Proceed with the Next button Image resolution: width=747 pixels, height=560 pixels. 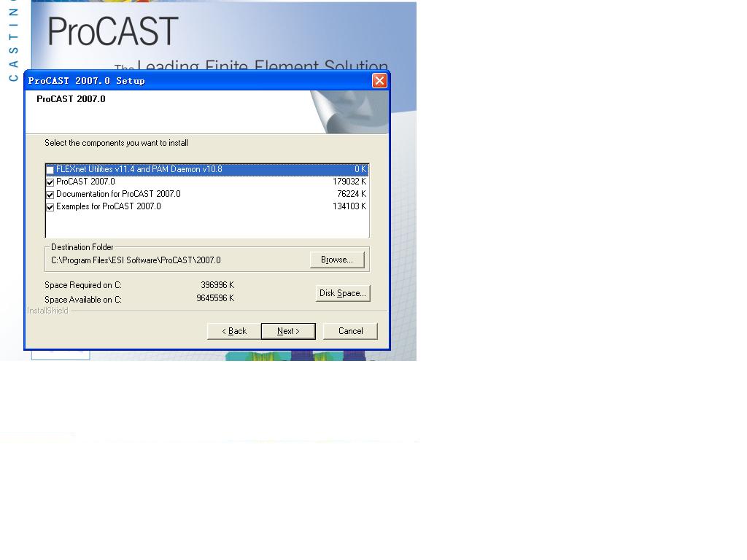[x=288, y=331]
